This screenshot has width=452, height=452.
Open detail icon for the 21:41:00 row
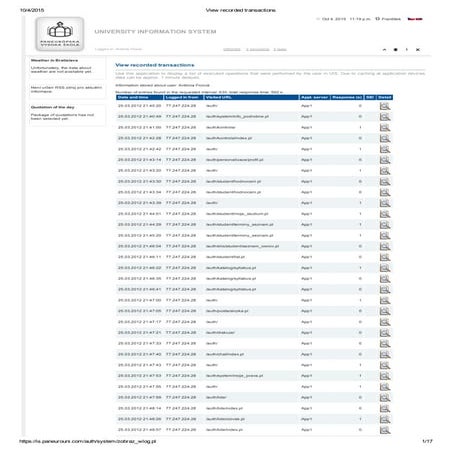point(385,127)
